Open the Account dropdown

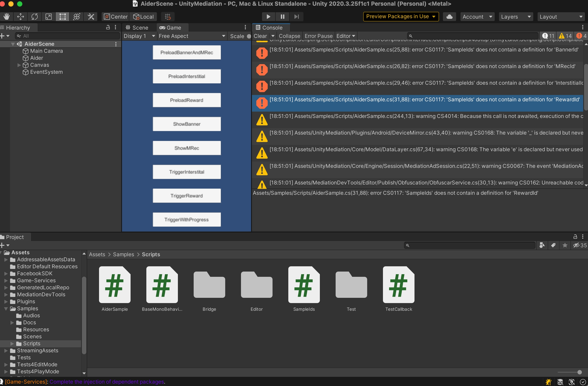coord(477,17)
